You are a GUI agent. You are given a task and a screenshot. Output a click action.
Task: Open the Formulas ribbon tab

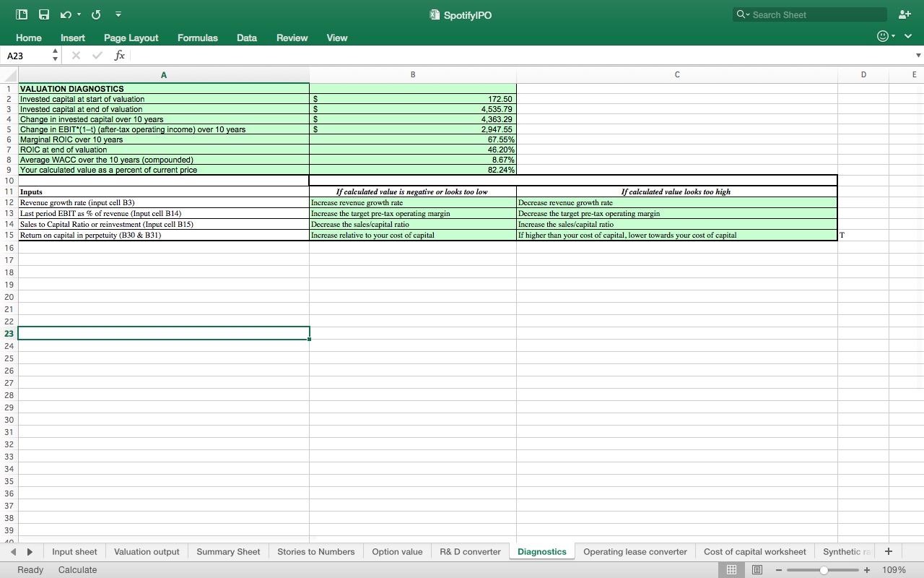(198, 38)
